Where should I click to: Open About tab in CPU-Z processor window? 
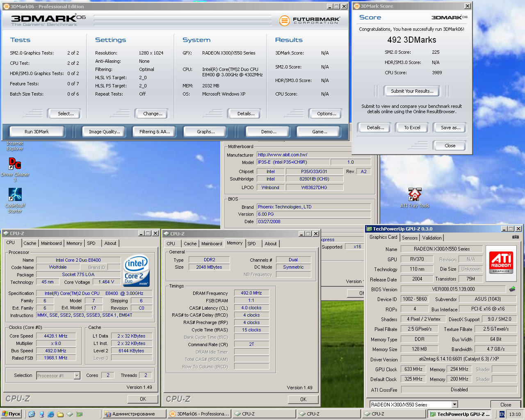tap(110, 243)
